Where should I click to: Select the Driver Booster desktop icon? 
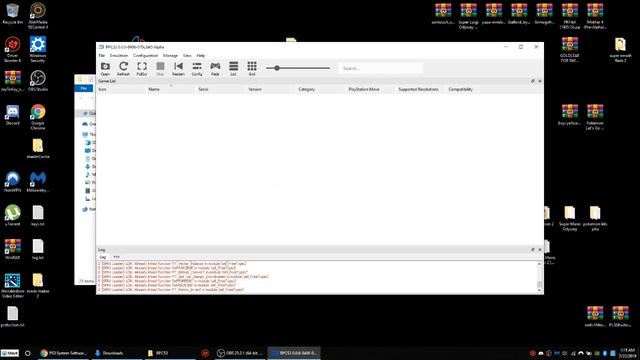pyautogui.click(x=12, y=49)
